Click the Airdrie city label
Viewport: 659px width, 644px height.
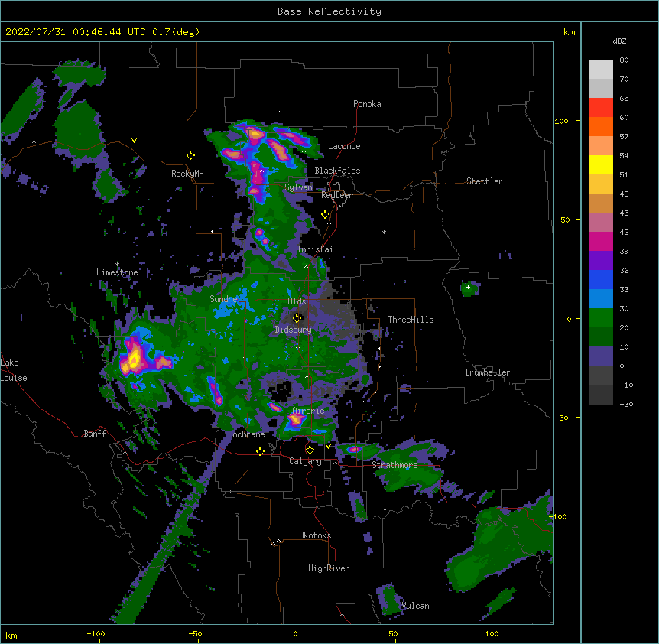pos(308,411)
